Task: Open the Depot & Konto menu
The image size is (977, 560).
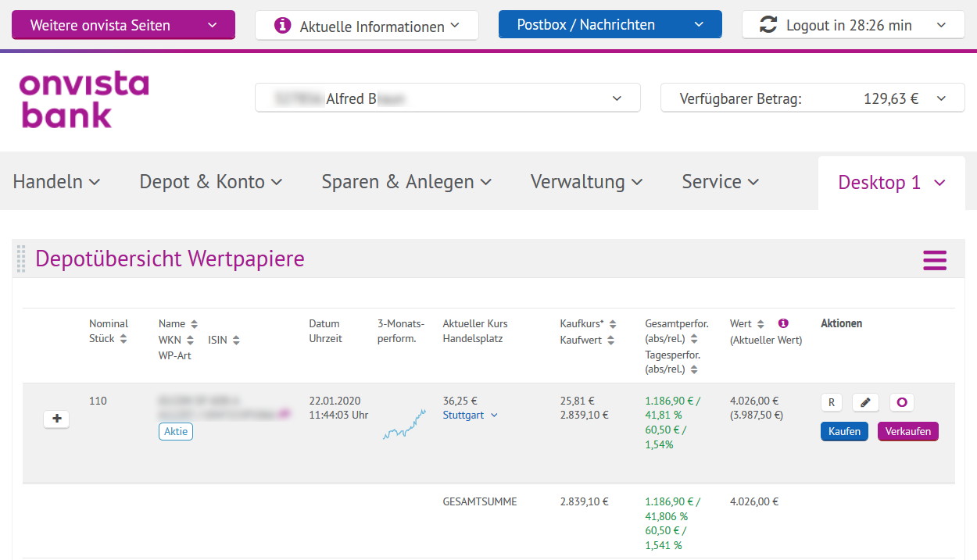Action: [211, 182]
